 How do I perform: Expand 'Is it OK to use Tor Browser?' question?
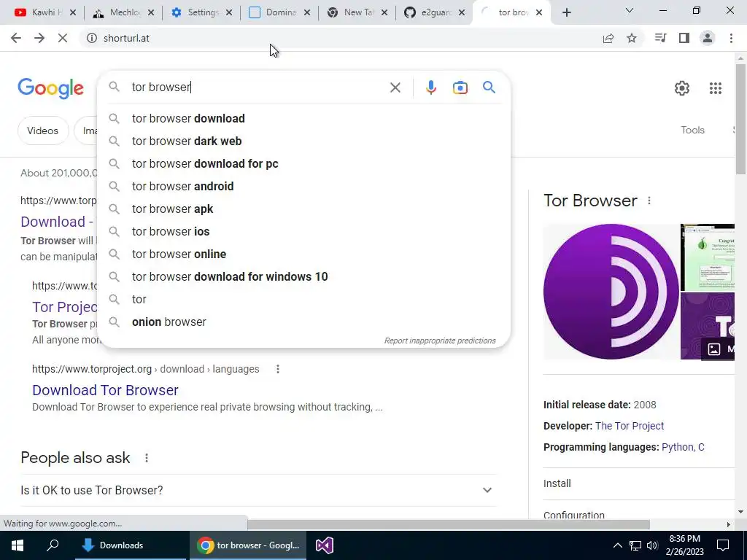pos(258,490)
